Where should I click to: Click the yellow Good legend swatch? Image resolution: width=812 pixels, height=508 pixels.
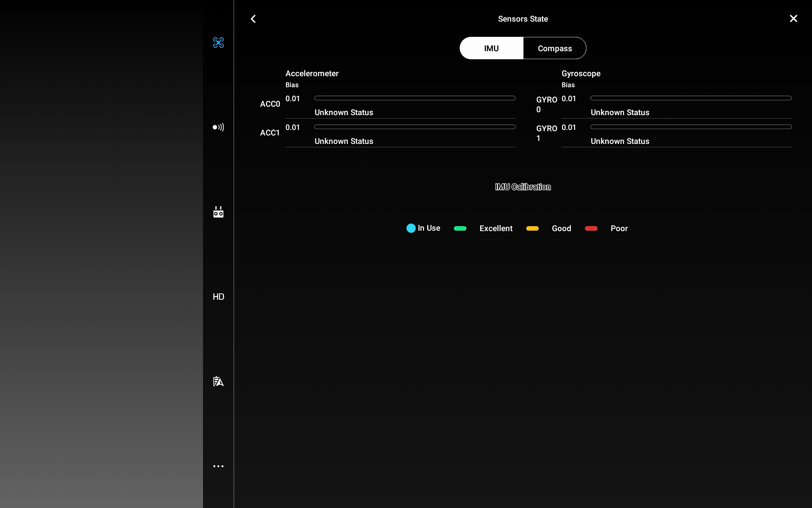click(532, 228)
